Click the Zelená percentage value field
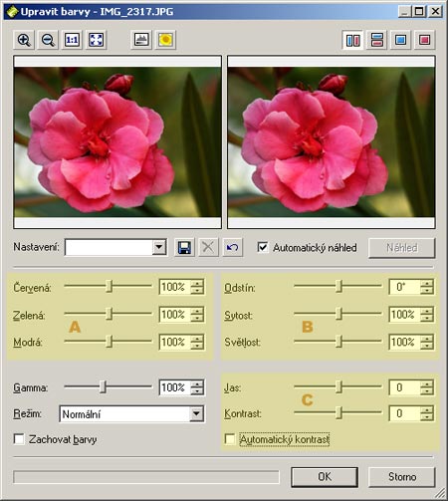The height and width of the screenshot is (501, 448). [x=175, y=315]
